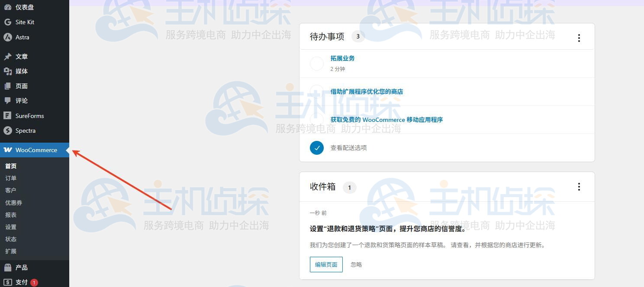This screenshot has height=287, width=644.
Task: Select the SureForms sidebar item
Action: pyautogui.click(x=29, y=116)
